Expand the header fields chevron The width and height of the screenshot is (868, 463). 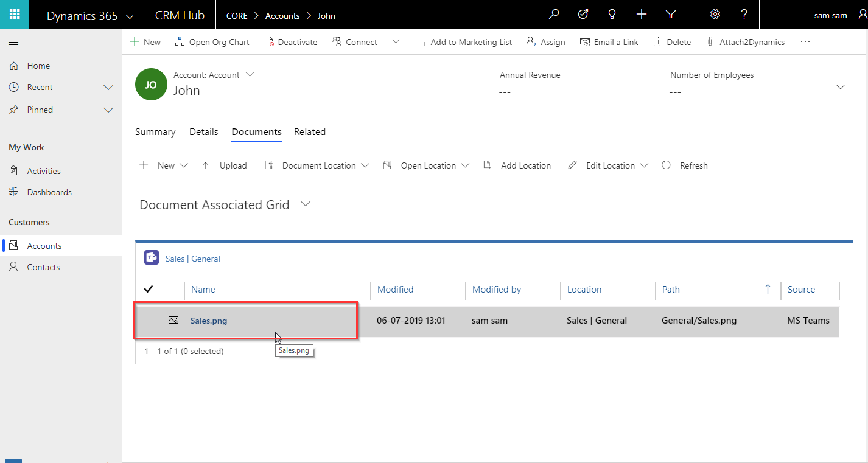point(841,87)
